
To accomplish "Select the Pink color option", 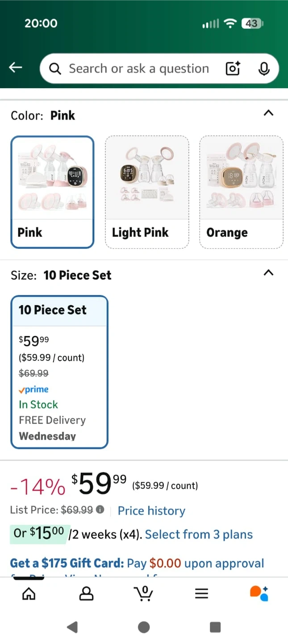I will pyautogui.click(x=52, y=192).
